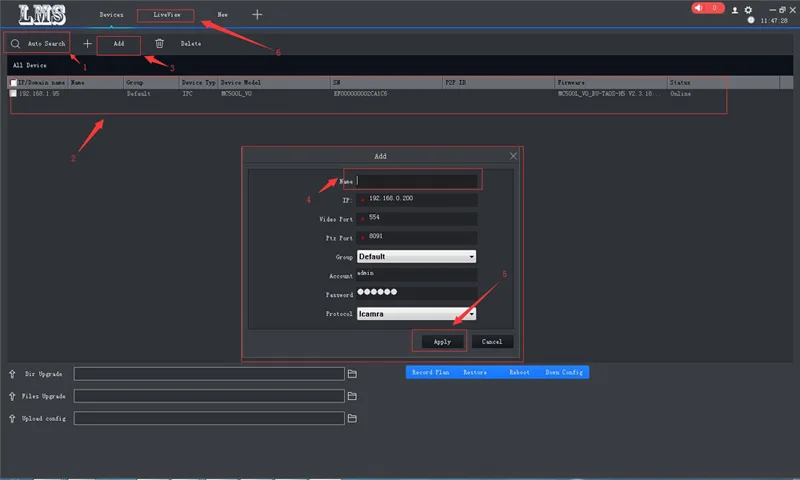
Task: Open the red alarm speaker indicator
Action: click(709, 9)
